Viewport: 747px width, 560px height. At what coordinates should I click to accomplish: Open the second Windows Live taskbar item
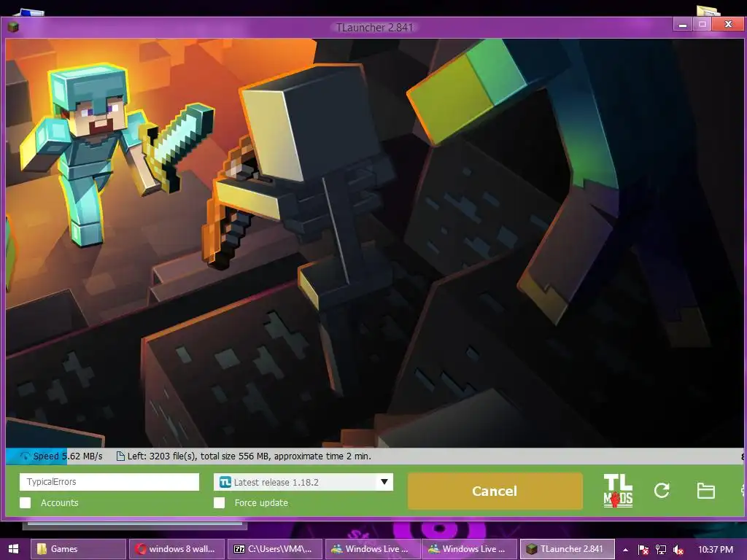point(469,549)
